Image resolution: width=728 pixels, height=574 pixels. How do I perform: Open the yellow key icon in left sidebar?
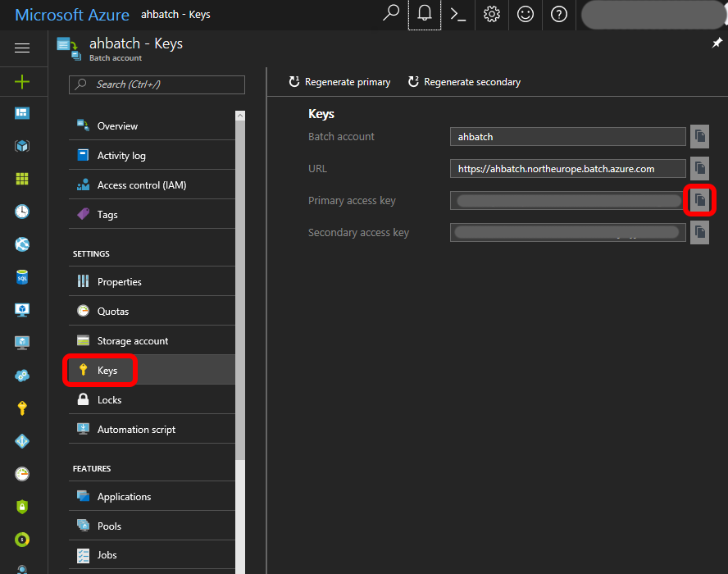click(22, 408)
